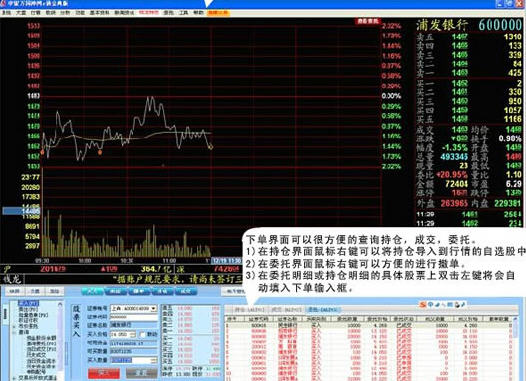Click the 买入数量 quantity input field
The height and width of the screenshot is (381, 526).
pos(134,360)
